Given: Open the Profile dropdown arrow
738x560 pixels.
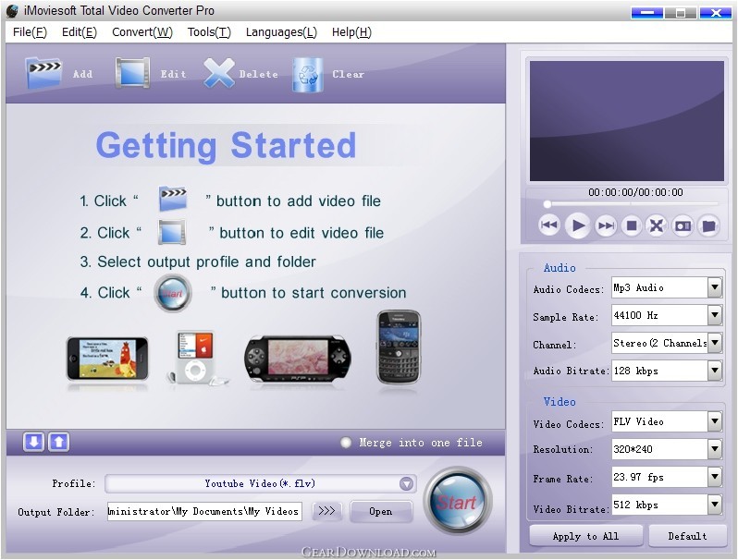Looking at the screenshot, I should click(x=406, y=483).
